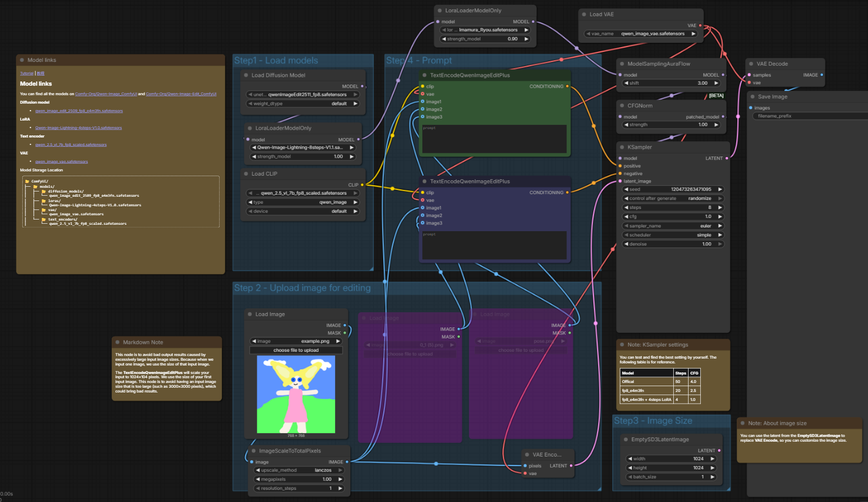This screenshot has height=502, width=868.
Task: Click VAE output port on Load VAE
Action: 700,25
